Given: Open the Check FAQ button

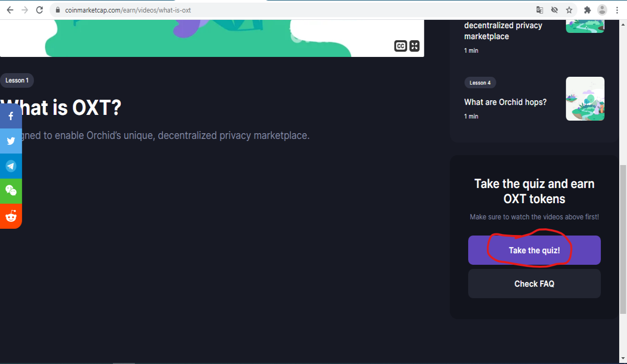Looking at the screenshot, I should [x=534, y=284].
